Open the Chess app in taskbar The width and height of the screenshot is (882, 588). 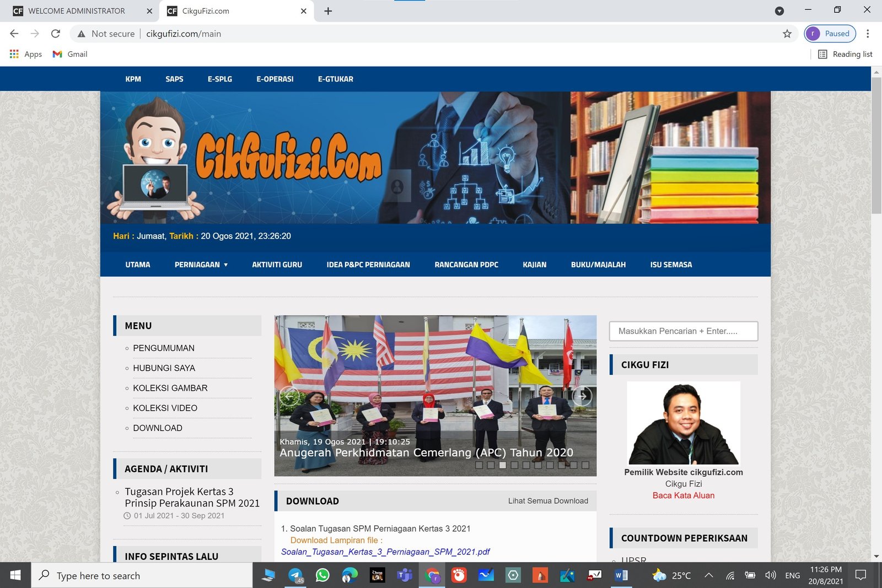(378, 575)
